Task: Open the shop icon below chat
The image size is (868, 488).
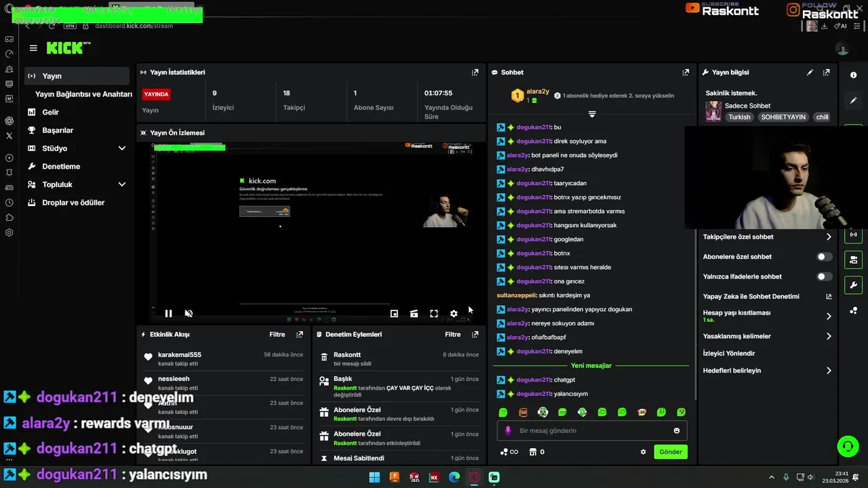Action: coord(533,452)
